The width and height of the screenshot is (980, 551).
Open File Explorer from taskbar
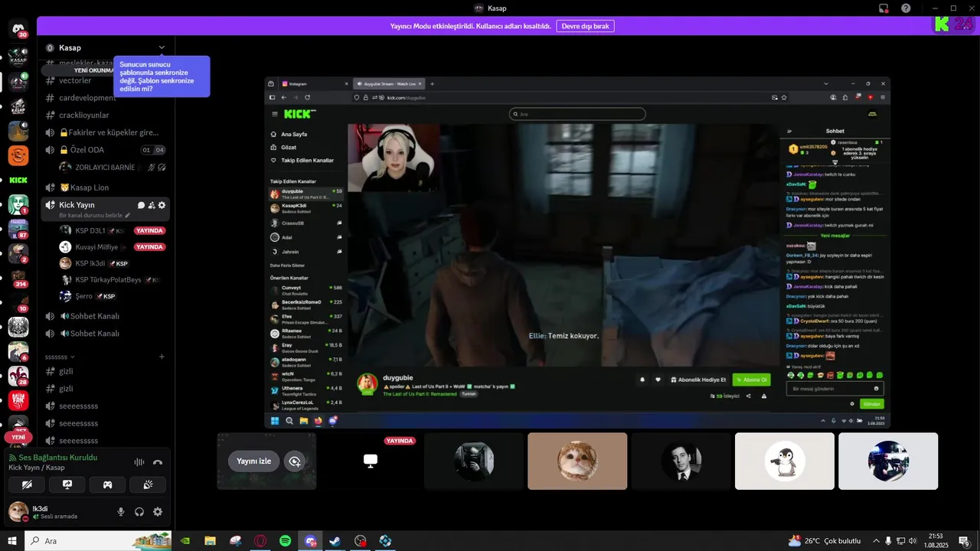tap(210, 541)
